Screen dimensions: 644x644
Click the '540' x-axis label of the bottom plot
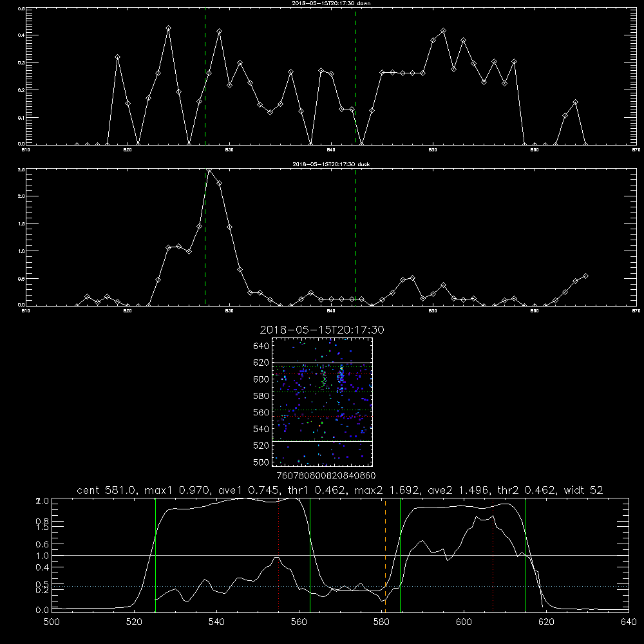click(216, 622)
